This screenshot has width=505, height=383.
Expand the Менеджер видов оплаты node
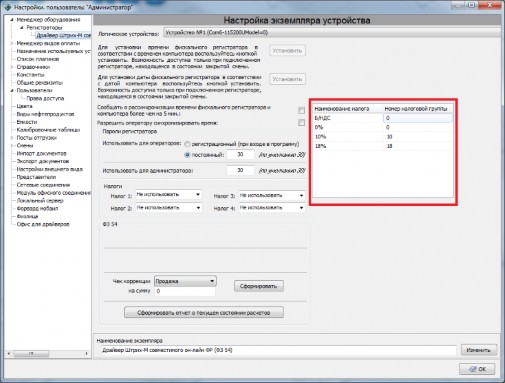[x=12, y=43]
